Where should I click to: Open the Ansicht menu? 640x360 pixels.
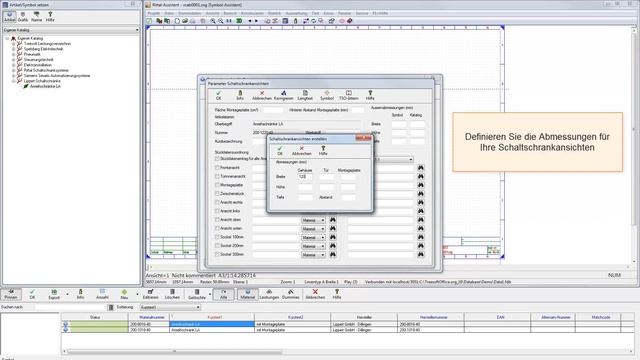[x=212, y=13]
